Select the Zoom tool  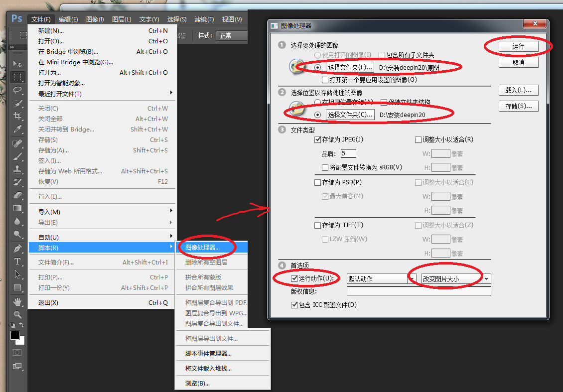click(17, 314)
